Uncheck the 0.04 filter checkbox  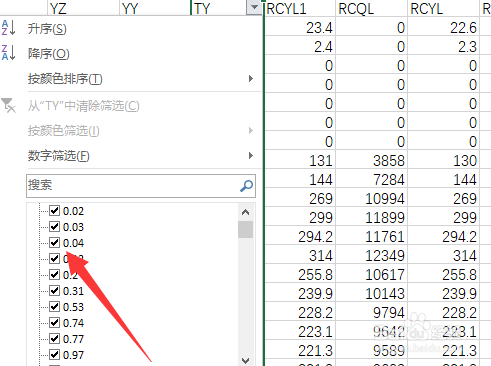[54, 243]
